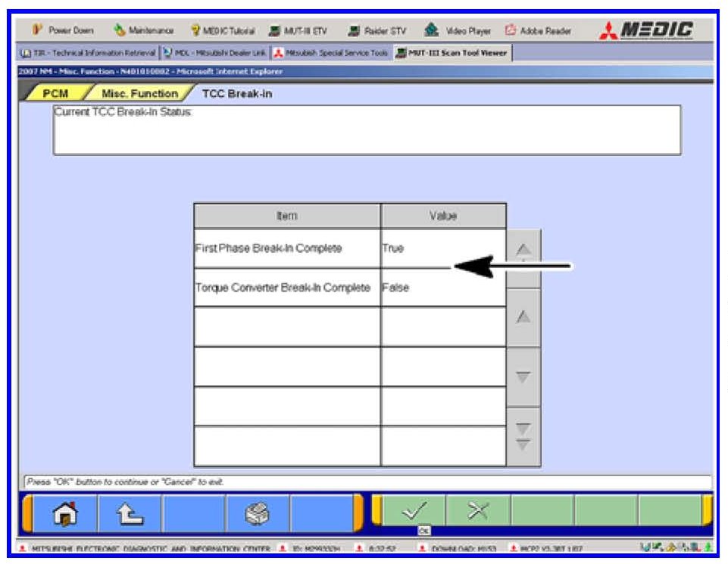Select the PCM breadcrumb tab
Viewport: 728px width, 564px height.
pos(55,94)
